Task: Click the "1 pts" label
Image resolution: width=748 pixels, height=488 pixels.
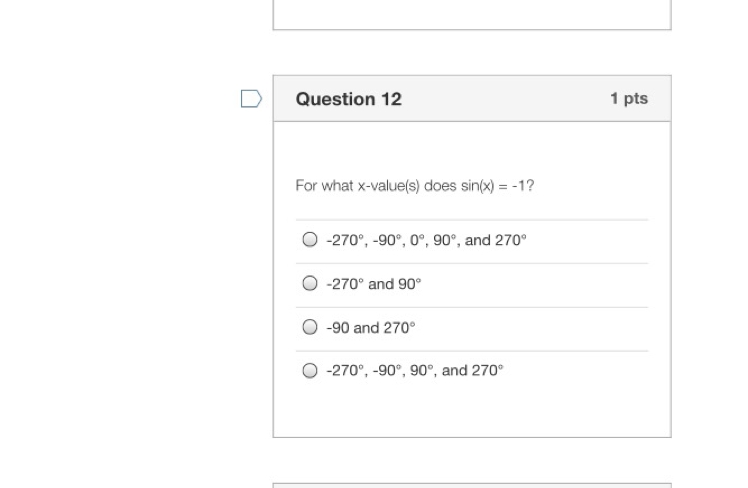Action: click(629, 98)
